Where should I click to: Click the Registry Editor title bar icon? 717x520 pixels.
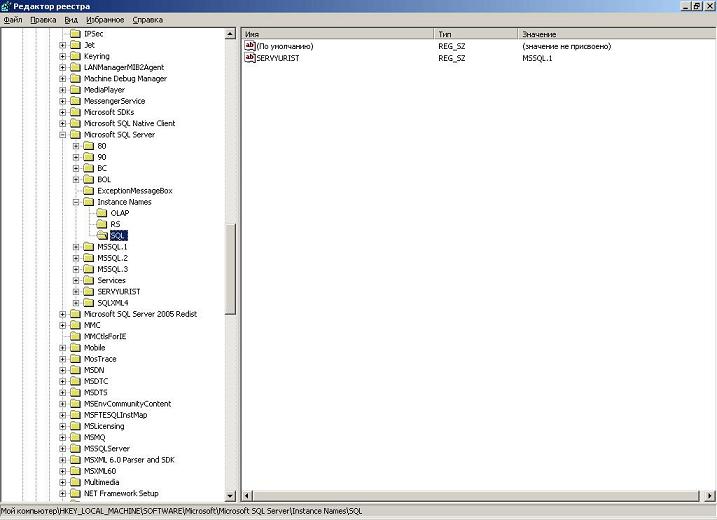tap(5, 6)
